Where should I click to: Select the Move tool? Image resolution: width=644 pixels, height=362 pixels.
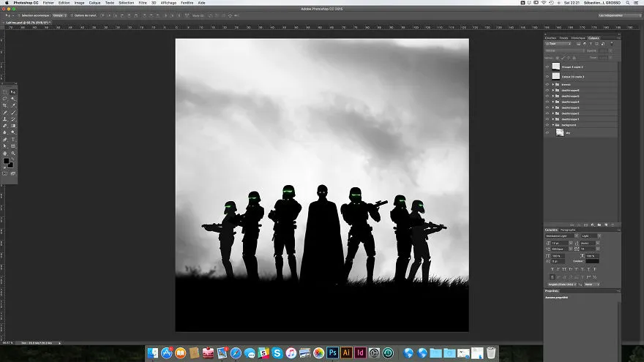pos(13,92)
